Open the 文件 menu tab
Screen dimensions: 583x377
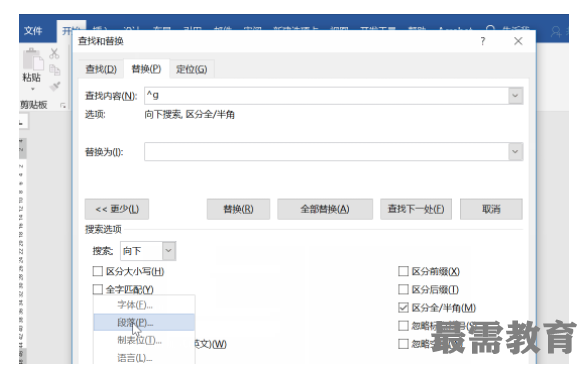click(x=33, y=30)
